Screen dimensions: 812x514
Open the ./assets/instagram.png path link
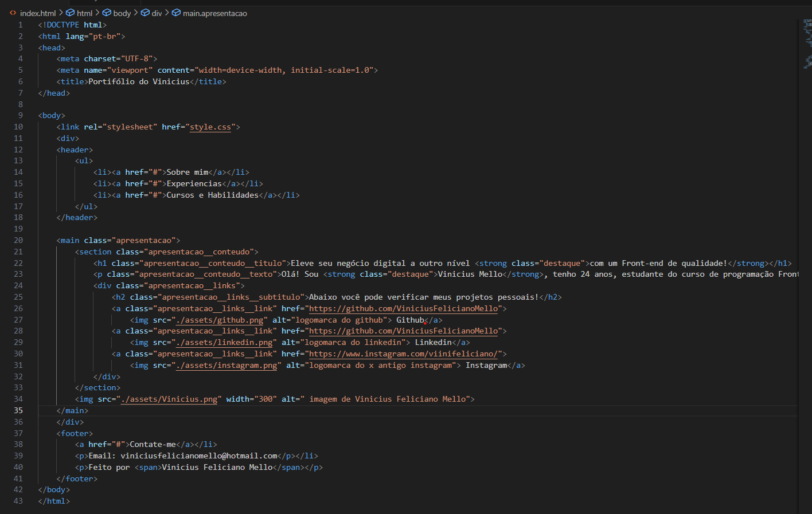(x=227, y=366)
